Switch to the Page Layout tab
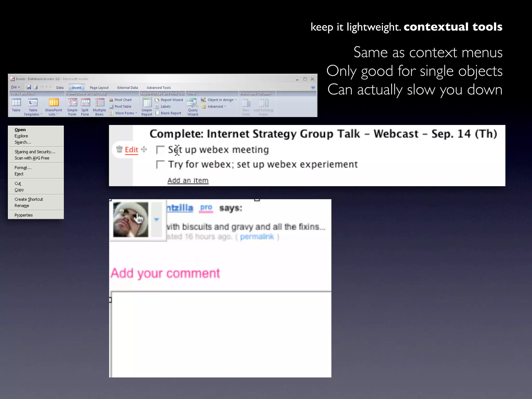The image size is (532, 399). pyautogui.click(x=99, y=88)
